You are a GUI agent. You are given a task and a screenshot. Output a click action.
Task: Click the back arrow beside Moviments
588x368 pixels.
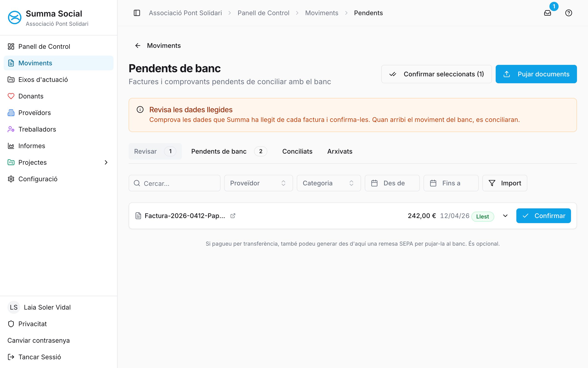click(138, 46)
